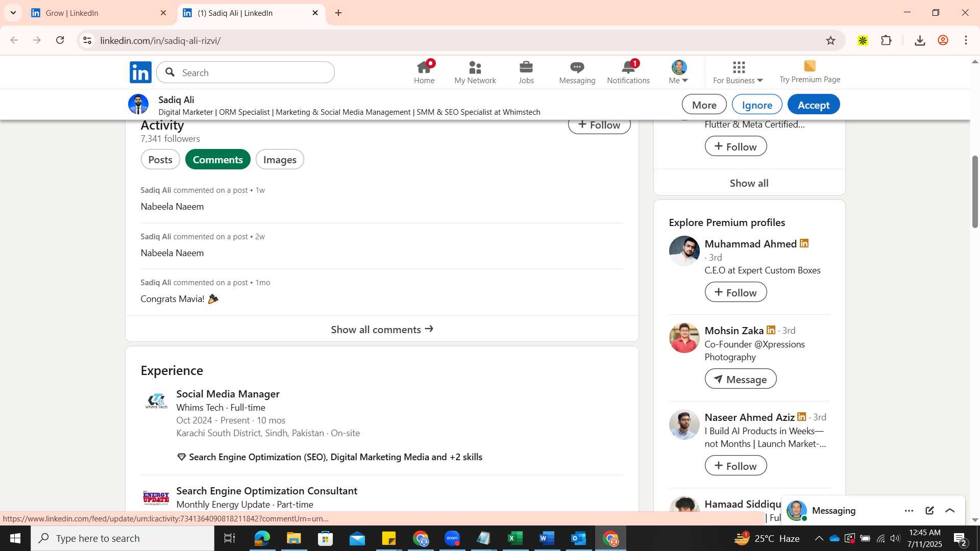The width and height of the screenshot is (980, 551).
Task: Open Windows Start menu
Action: coord(15,538)
